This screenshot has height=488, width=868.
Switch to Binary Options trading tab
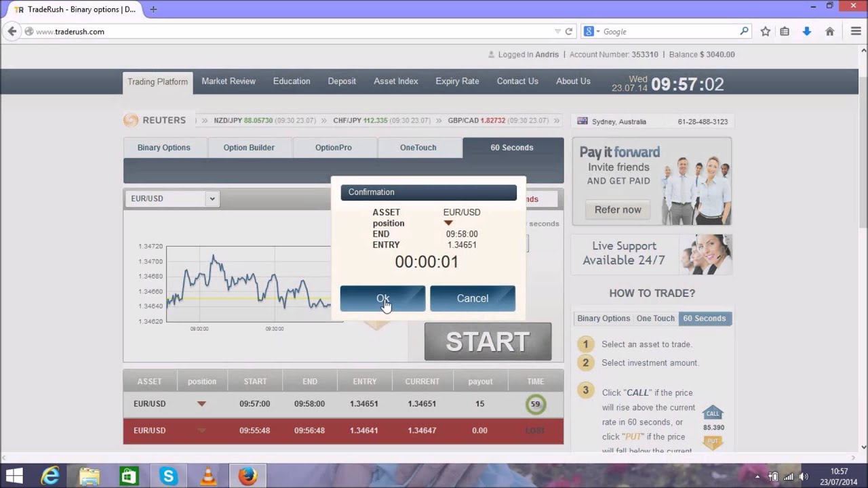point(164,148)
